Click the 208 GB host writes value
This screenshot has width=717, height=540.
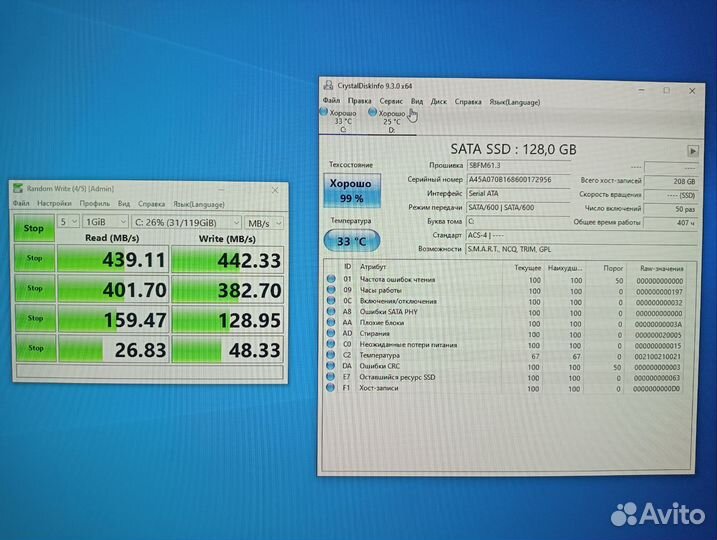pyautogui.click(x=671, y=182)
